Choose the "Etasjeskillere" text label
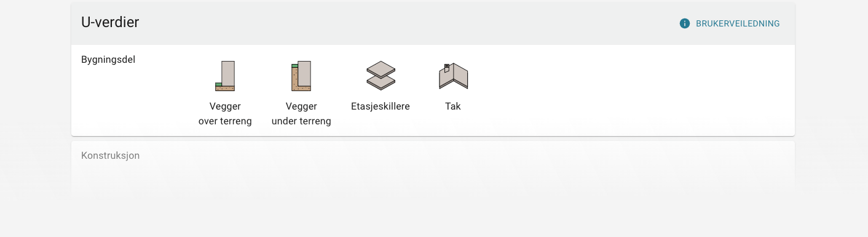The image size is (868, 237). [381, 106]
